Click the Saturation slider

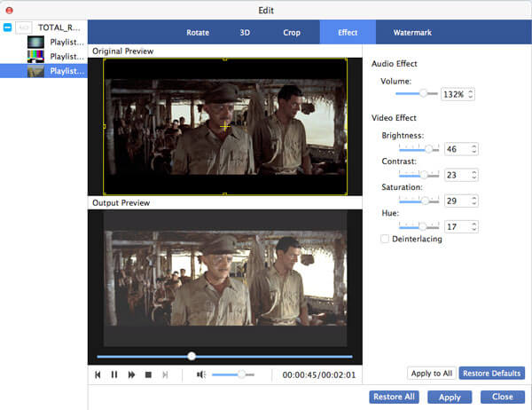419,201
